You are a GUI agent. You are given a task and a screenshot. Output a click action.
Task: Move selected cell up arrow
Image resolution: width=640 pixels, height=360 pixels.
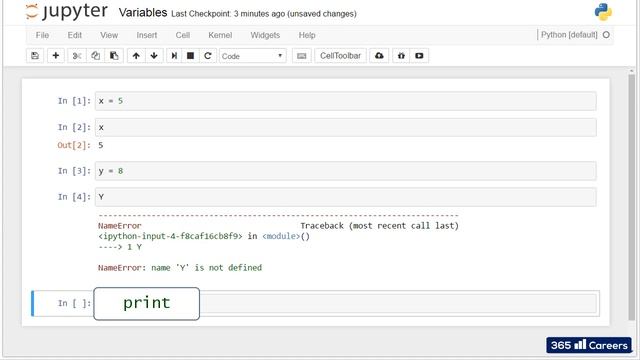(x=136, y=56)
